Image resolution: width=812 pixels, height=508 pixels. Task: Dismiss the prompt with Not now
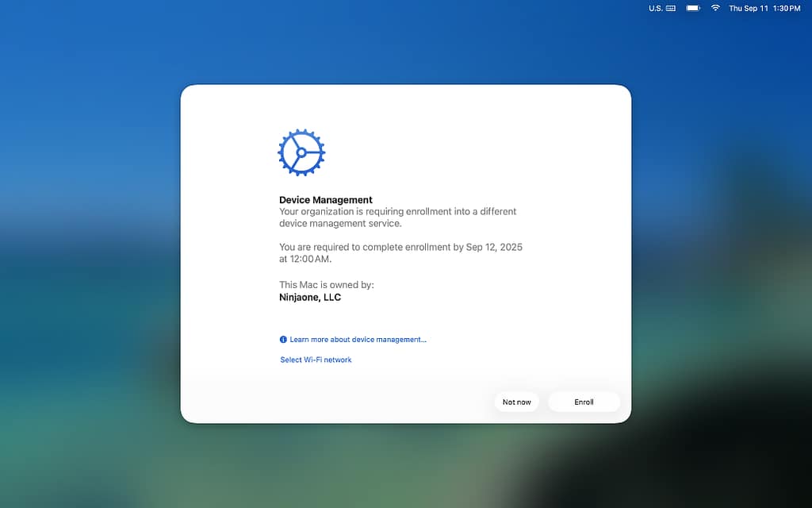(x=516, y=402)
